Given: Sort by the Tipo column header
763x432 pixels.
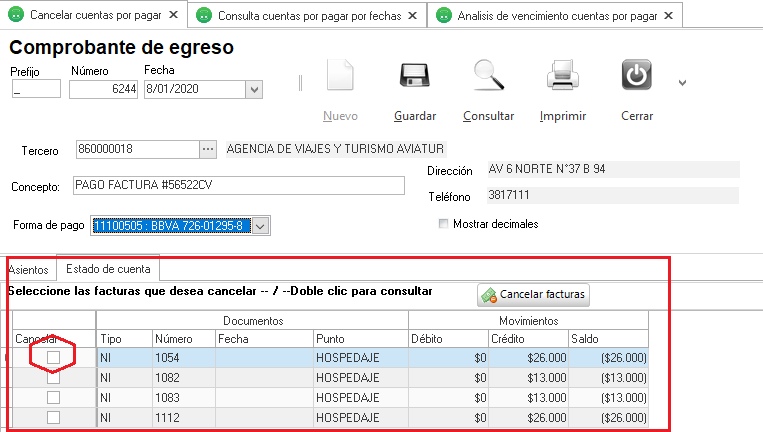Looking at the screenshot, I should click(x=124, y=339).
